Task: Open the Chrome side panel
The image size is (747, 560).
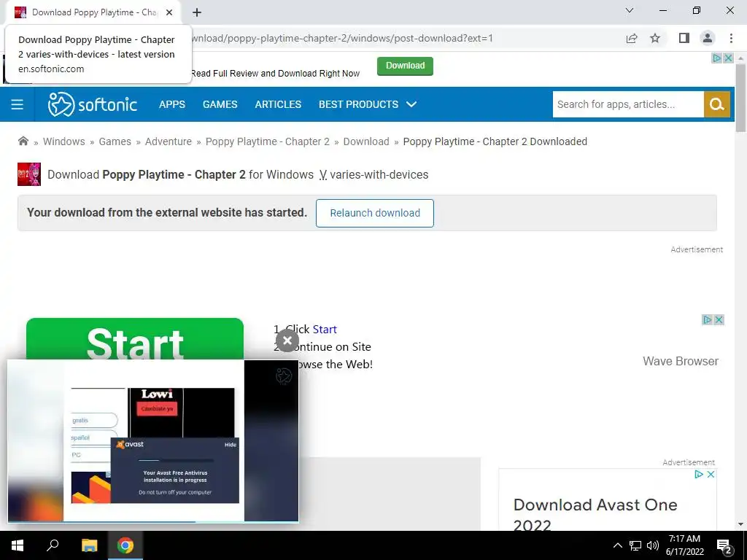Action: [x=684, y=38]
